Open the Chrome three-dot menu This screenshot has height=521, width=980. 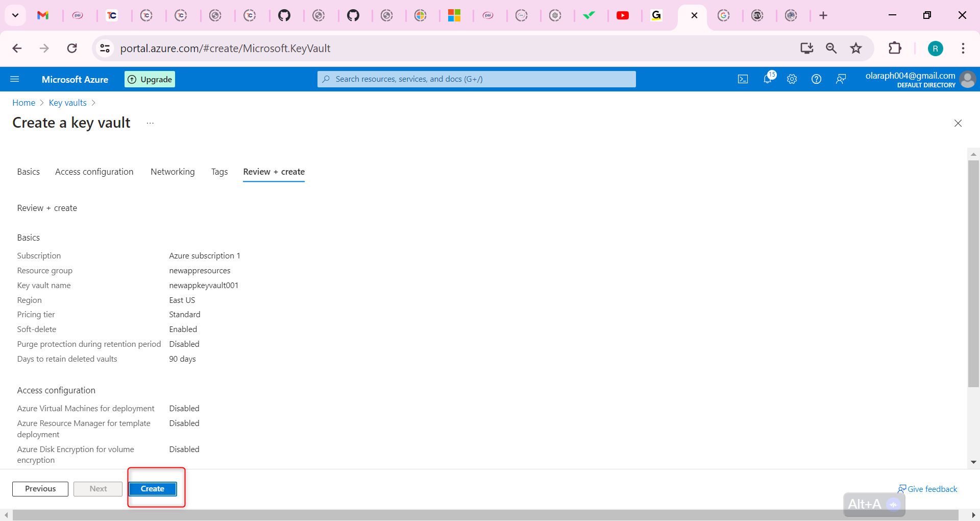coord(963,48)
